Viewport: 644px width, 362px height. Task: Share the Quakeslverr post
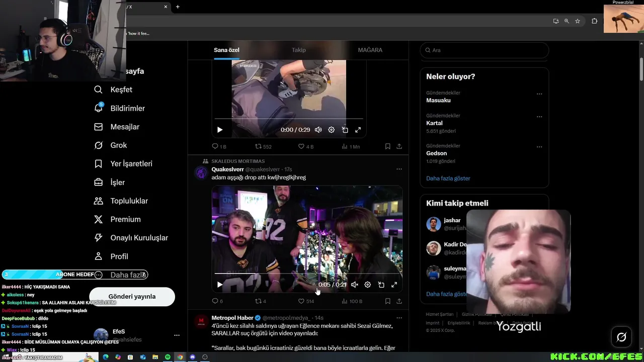[399, 301]
